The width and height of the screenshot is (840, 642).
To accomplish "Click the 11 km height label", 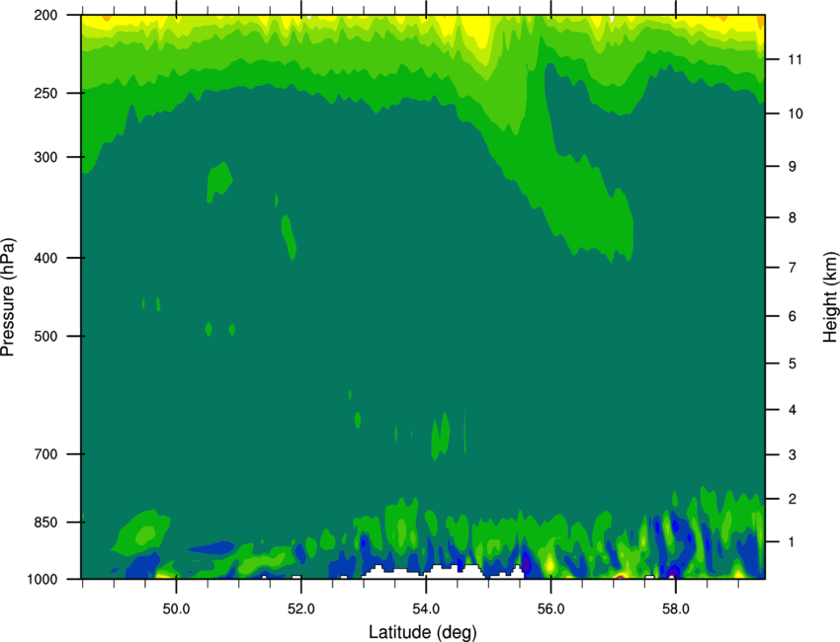I will click(795, 59).
